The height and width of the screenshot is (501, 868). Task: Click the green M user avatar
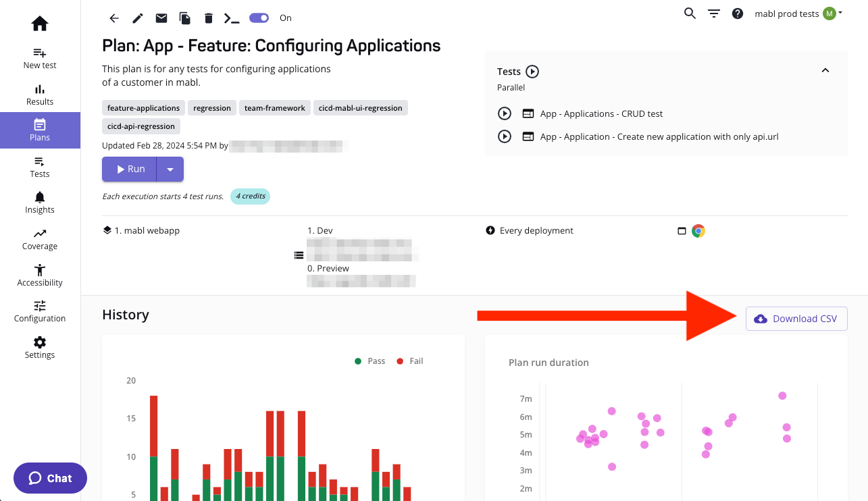(x=829, y=14)
